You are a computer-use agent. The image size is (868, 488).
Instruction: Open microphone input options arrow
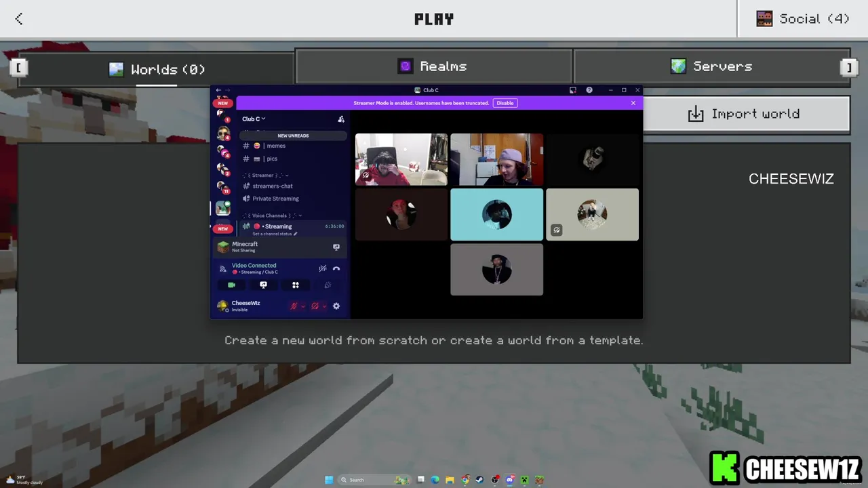(x=302, y=306)
